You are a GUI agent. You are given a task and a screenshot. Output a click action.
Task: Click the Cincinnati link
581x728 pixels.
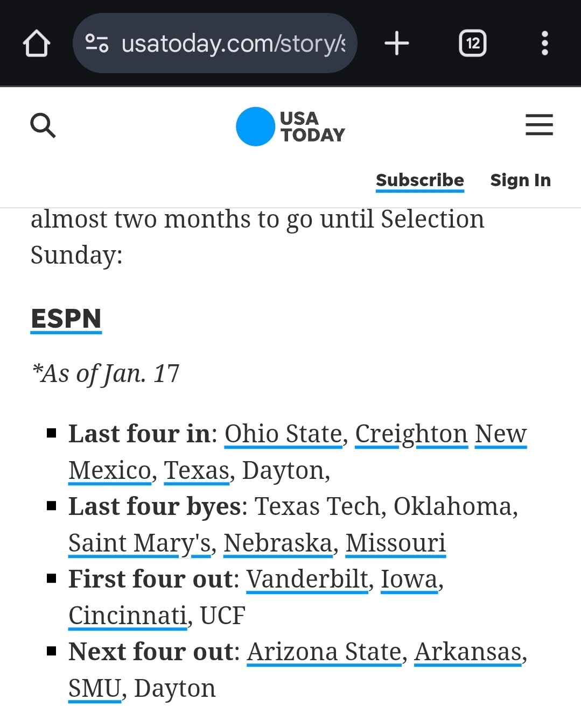pyautogui.click(x=128, y=615)
